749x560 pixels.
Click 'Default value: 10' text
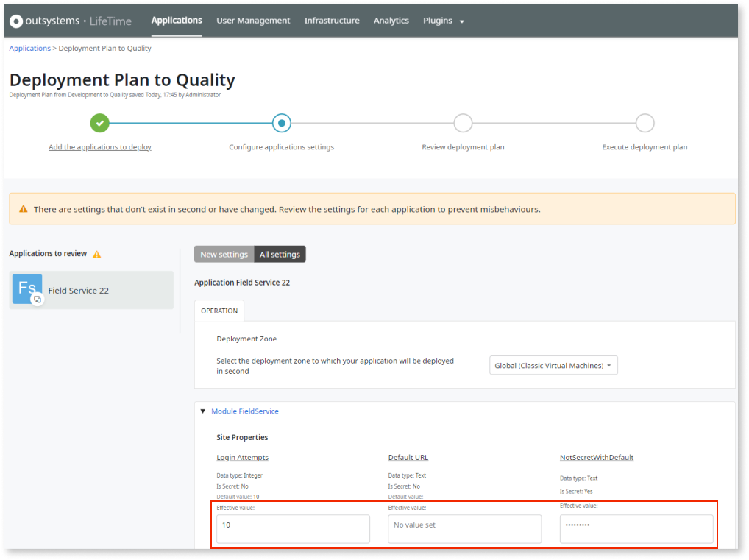coord(238,497)
